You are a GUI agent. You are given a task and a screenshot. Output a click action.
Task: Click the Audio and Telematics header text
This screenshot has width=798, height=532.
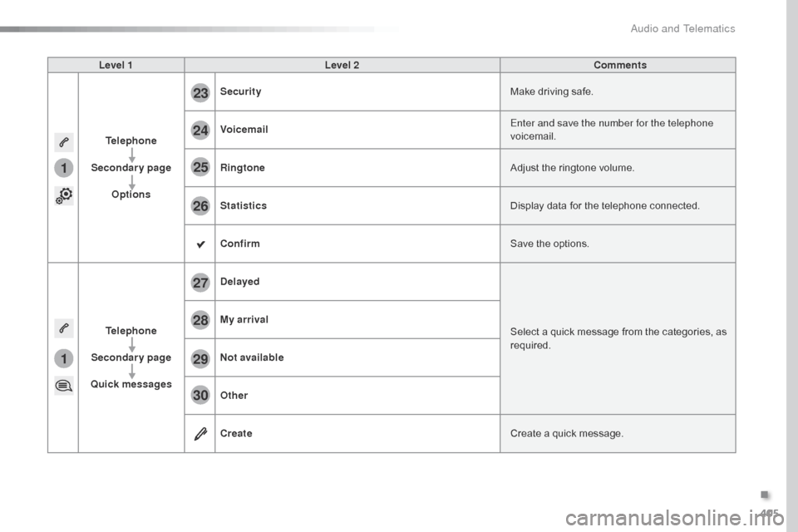tap(682, 28)
